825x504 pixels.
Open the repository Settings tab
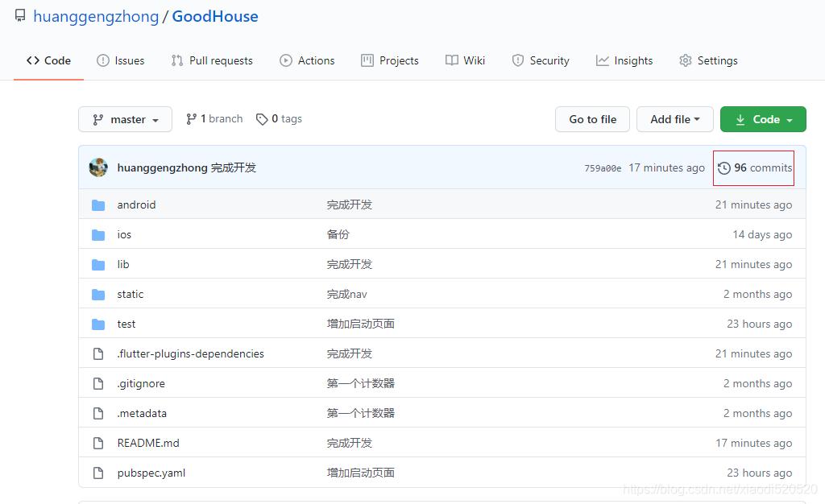pyautogui.click(x=709, y=60)
